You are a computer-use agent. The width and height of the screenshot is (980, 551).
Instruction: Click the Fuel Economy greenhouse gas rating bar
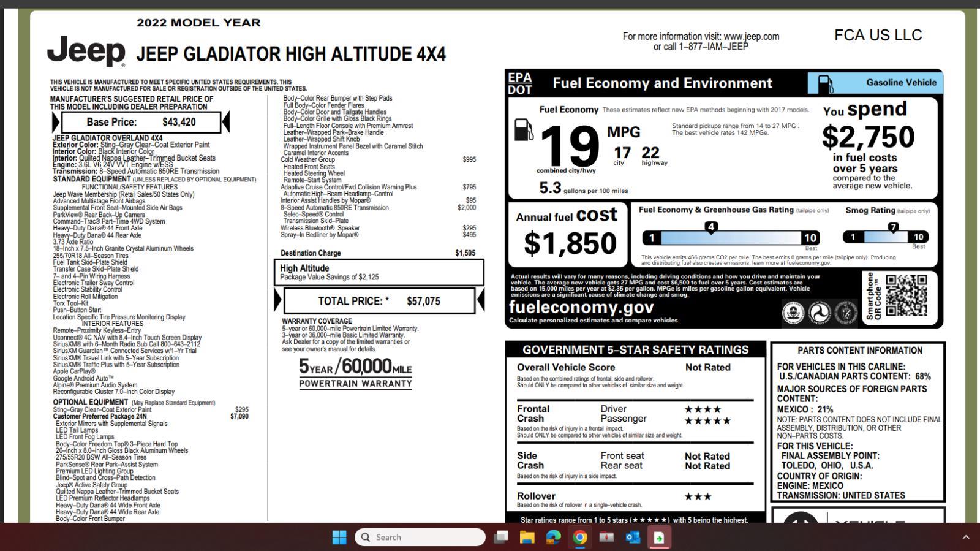pyautogui.click(x=731, y=238)
